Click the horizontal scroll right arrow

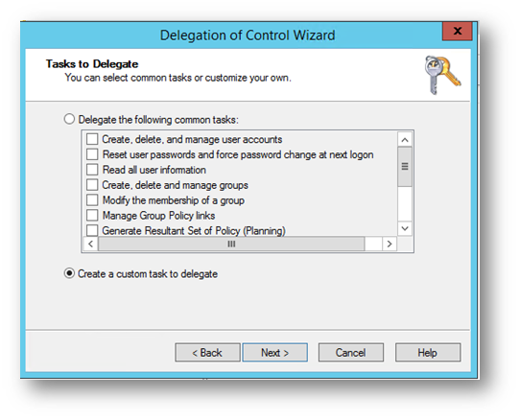coord(390,244)
